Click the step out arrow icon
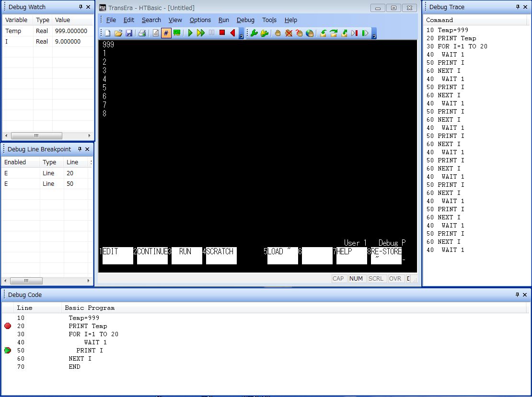 pos(344,33)
